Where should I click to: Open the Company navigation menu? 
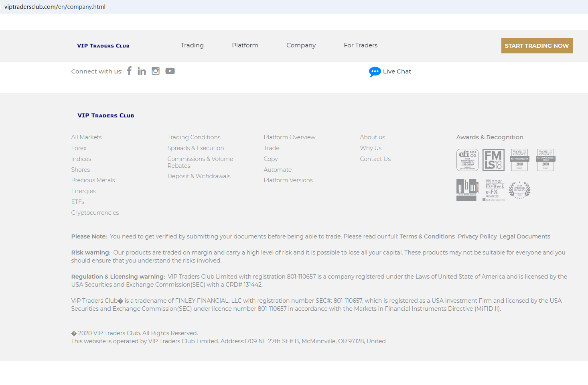301,45
